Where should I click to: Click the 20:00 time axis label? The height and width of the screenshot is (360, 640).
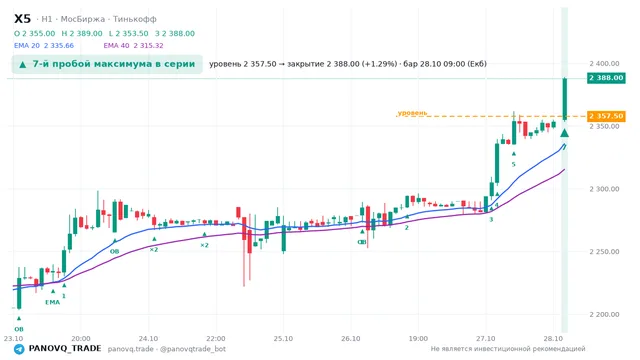click(81, 338)
